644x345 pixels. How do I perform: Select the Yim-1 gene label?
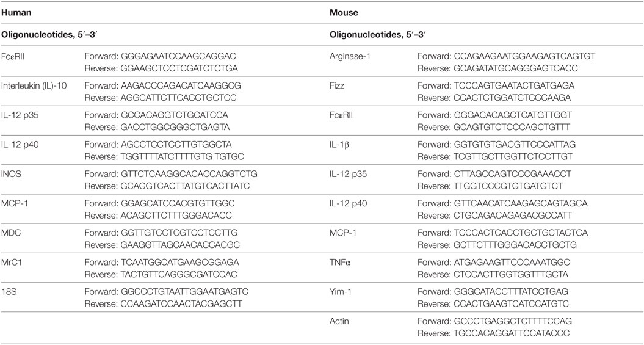(339, 292)
